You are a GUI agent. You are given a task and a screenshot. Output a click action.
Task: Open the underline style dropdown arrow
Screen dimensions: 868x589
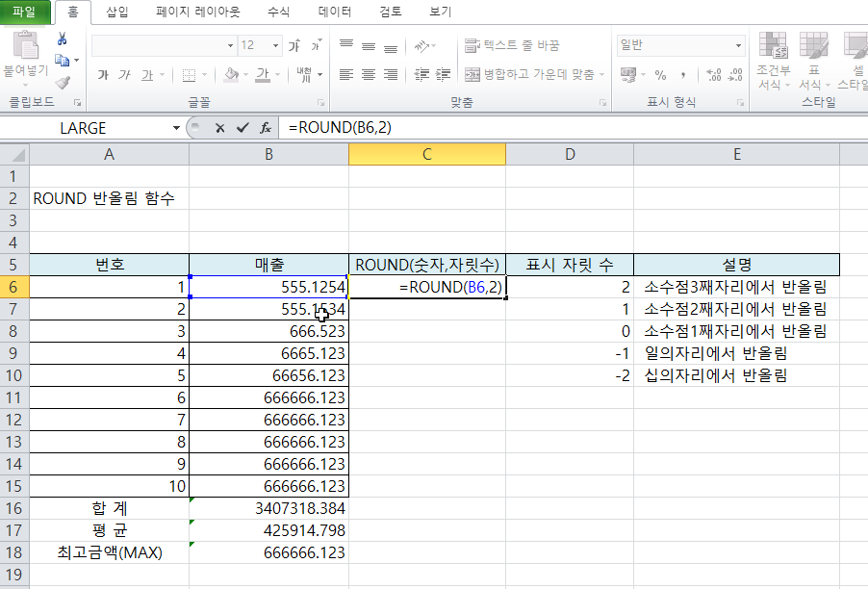click(162, 75)
